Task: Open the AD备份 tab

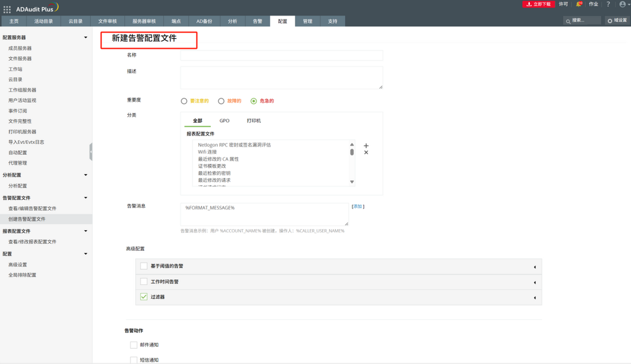Action: click(205, 21)
